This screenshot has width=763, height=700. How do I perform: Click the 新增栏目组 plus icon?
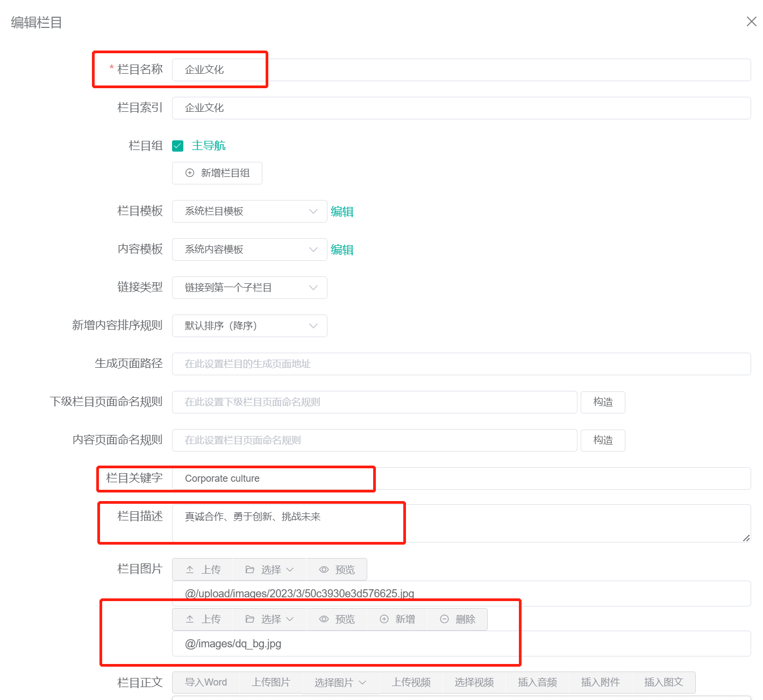(189, 173)
